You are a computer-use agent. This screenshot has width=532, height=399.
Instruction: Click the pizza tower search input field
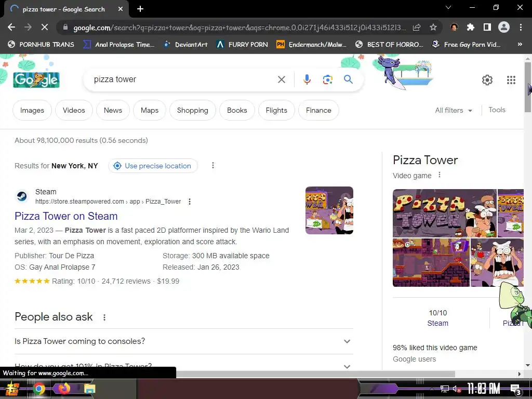pos(183,79)
